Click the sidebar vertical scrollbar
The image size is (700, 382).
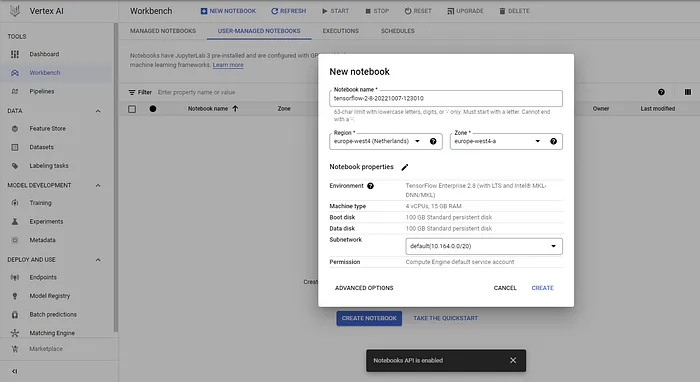(116, 179)
